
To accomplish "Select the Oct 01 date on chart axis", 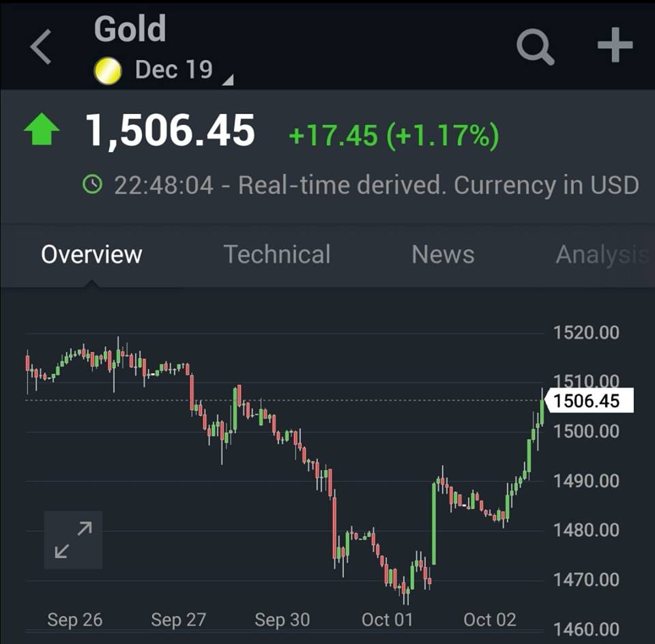I will 387,619.
